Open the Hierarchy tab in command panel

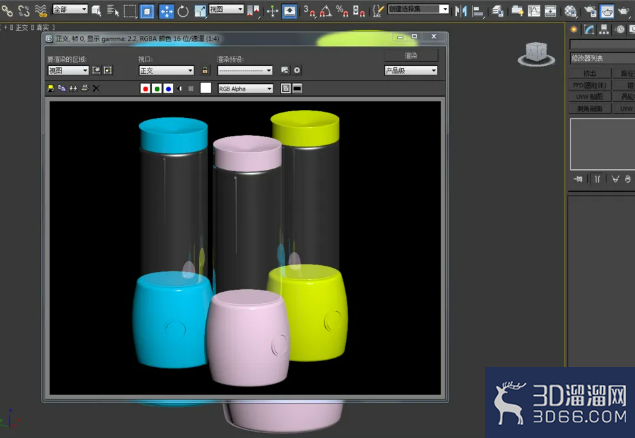tap(604, 30)
